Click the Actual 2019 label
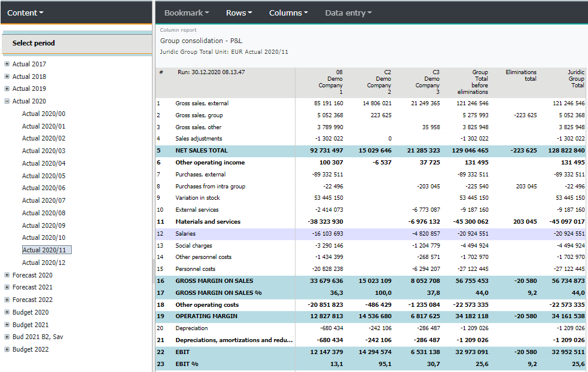Viewport: 588px width, 372px height. pos(29,89)
